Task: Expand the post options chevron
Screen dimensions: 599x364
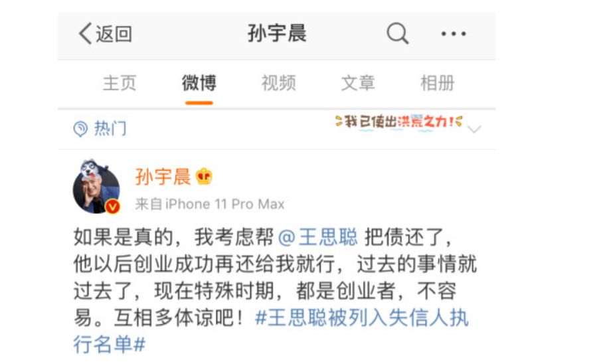Action: [474, 129]
